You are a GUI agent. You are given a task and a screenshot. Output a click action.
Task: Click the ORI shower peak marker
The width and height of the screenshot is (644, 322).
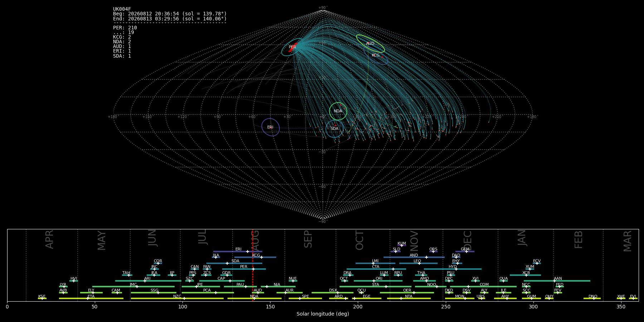click(374, 281)
